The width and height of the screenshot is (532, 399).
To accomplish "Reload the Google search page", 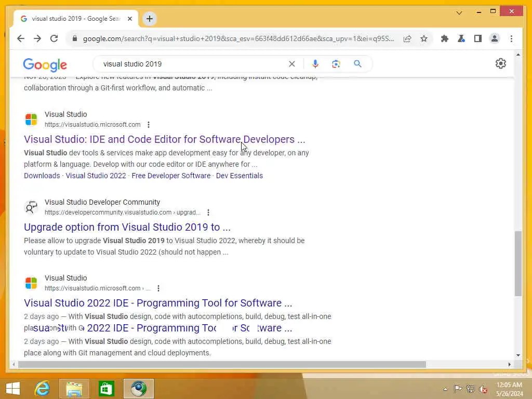I will point(54,38).
